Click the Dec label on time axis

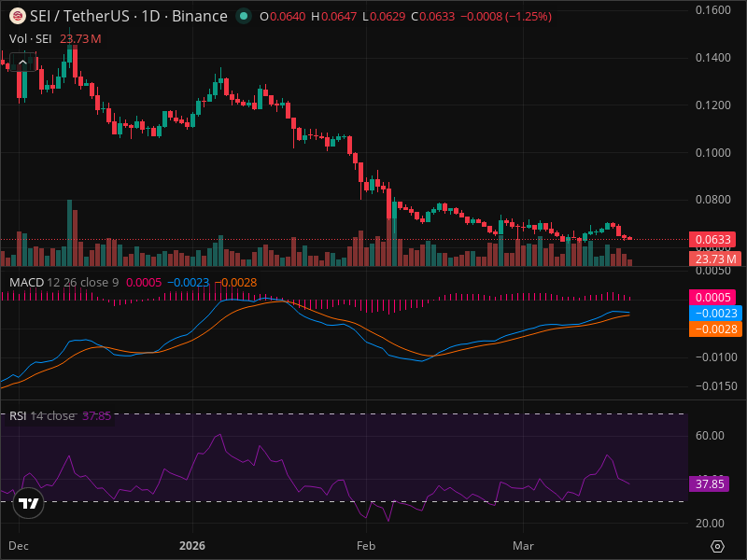pyautogui.click(x=19, y=546)
